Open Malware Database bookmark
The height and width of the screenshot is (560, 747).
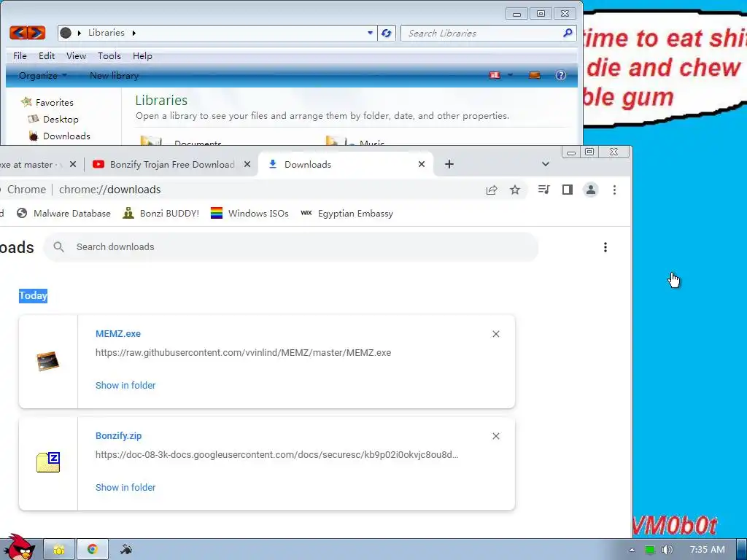63,214
